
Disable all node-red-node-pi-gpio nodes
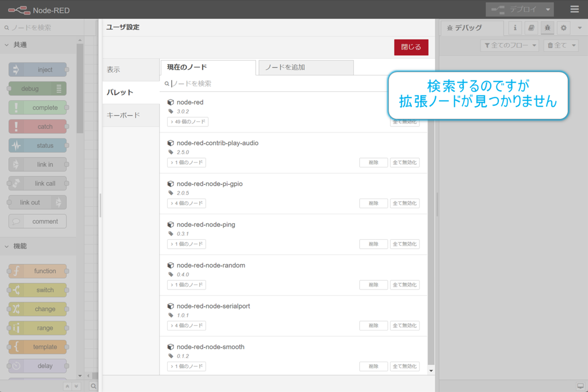(x=405, y=203)
